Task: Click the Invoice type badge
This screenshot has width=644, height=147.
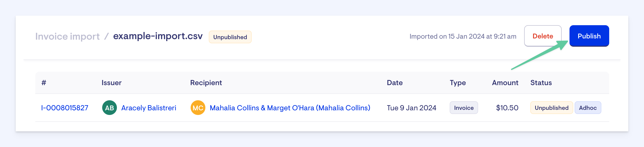Action: (x=463, y=108)
